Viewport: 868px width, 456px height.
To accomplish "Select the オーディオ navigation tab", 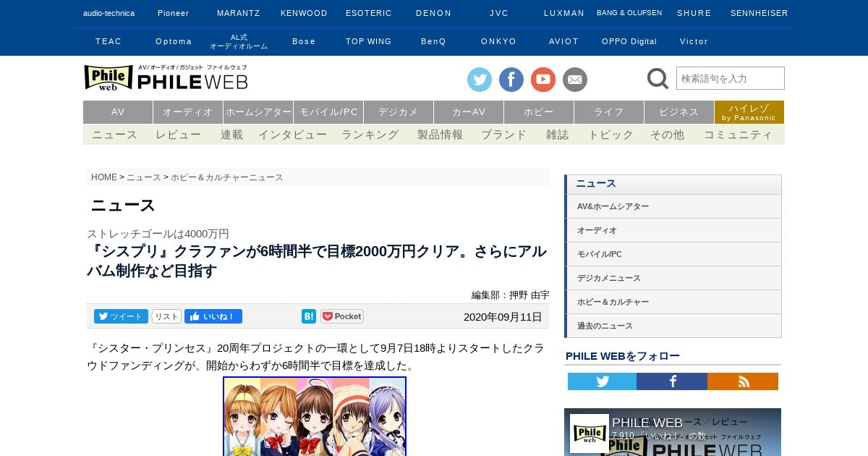I will 188,112.
